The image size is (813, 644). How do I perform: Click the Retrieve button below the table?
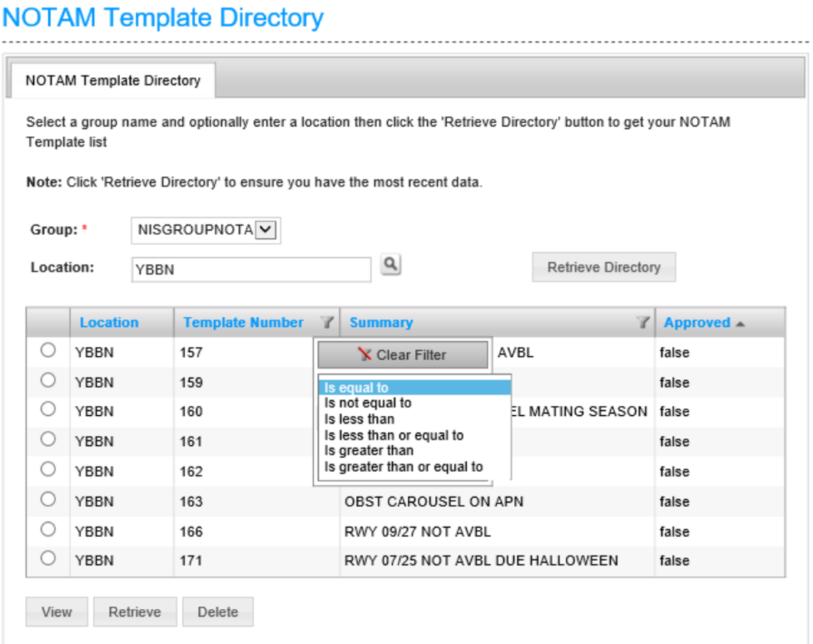[x=135, y=612]
